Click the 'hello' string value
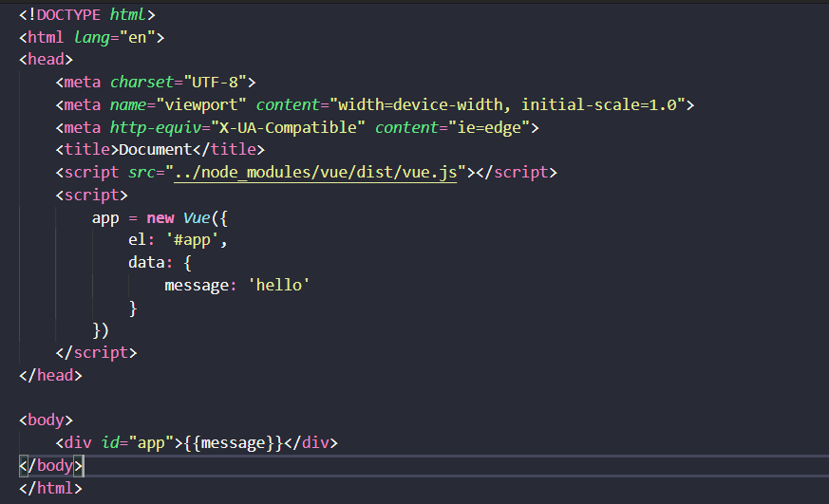829x504 pixels. pyautogui.click(x=278, y=286)
